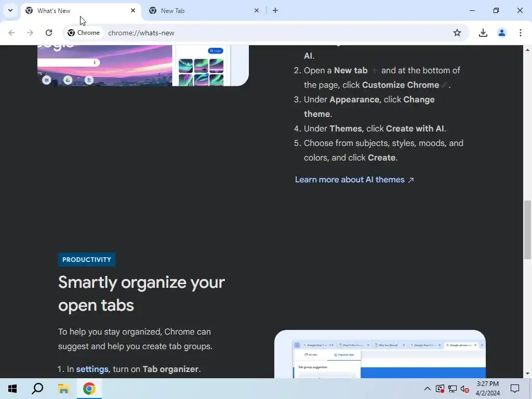Minimize the Chrome window
532x399 pixels.
(472, 10)
